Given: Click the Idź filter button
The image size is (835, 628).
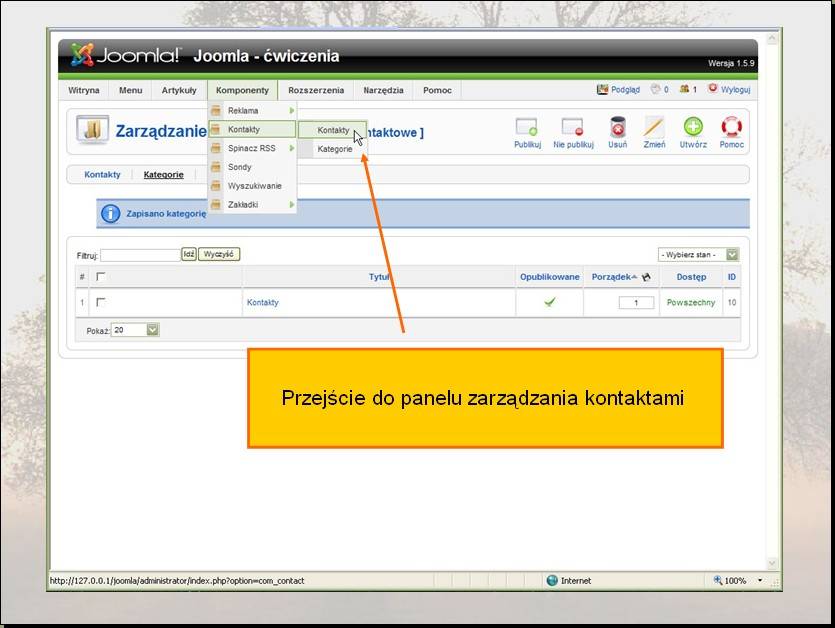Looking at the screenshot, I should 189,254.
